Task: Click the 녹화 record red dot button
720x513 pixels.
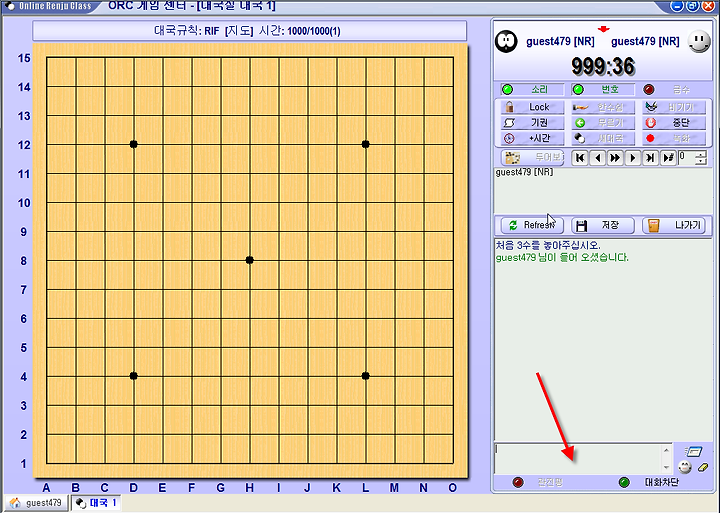Action: (x=674, y=138)
